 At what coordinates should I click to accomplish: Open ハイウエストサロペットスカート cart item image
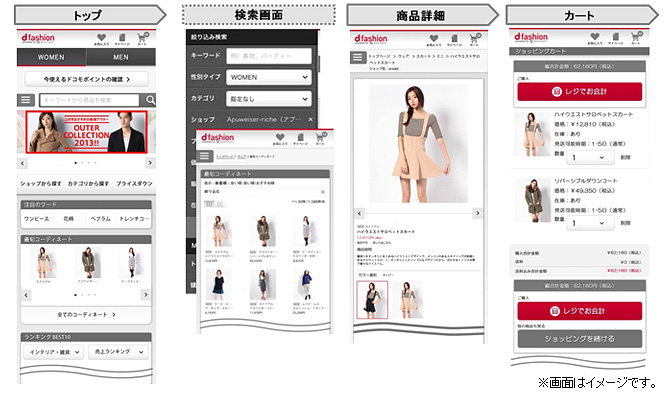(531, 135)
